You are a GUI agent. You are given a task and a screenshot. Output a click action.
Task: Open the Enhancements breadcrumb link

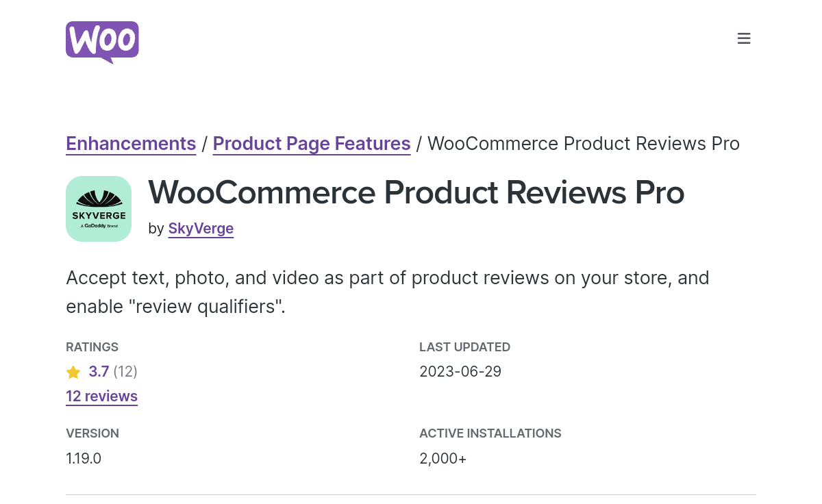(x=131, y=144)
